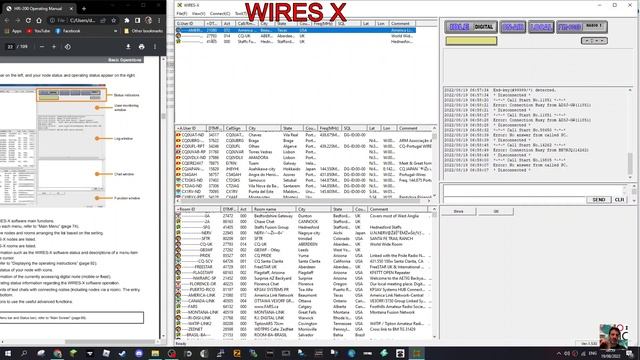Open Chrome from the taskbar

(57, 353)
